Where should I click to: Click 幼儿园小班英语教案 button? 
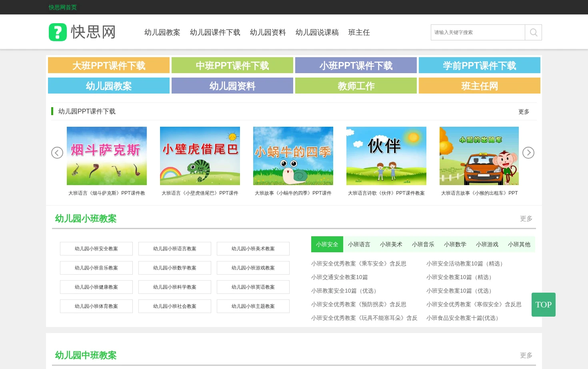[253, 287]
